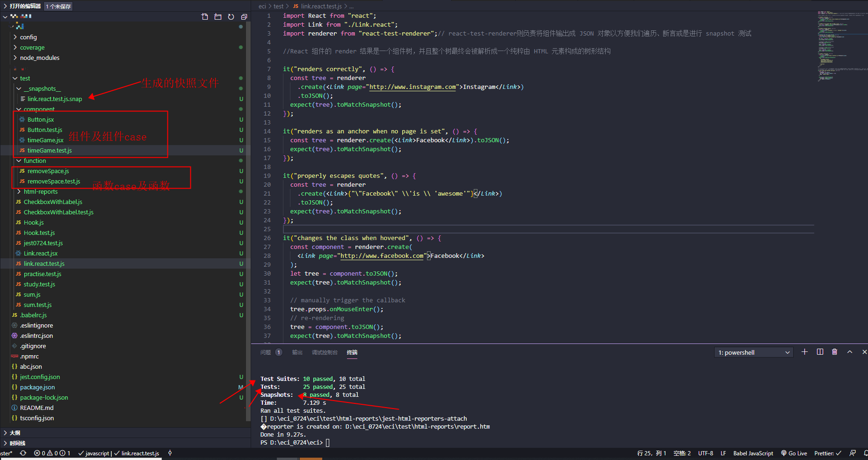Screen dimensions: 868x460
Task: Click the PowerShell terminal input prompt
Action: 327,442
